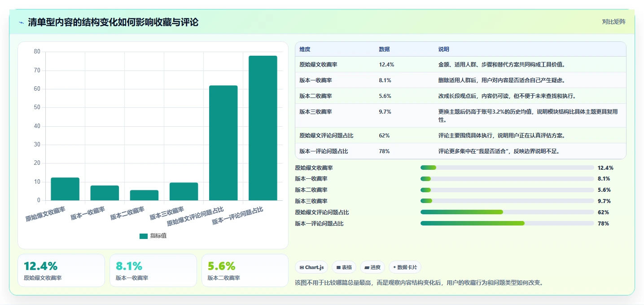Image resolution: width=644 pixels, height=305 pixels.
Task: Click the 版本一评论问题占比 progress bar
Action: 507,223
